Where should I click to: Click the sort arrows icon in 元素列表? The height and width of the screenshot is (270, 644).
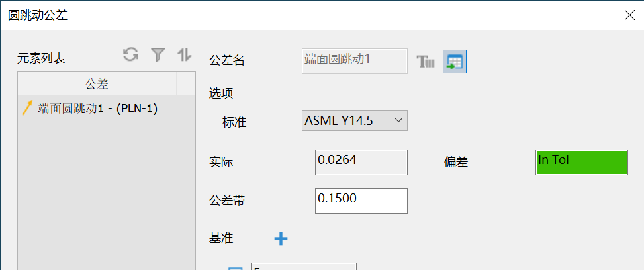(x=184, y=55)
